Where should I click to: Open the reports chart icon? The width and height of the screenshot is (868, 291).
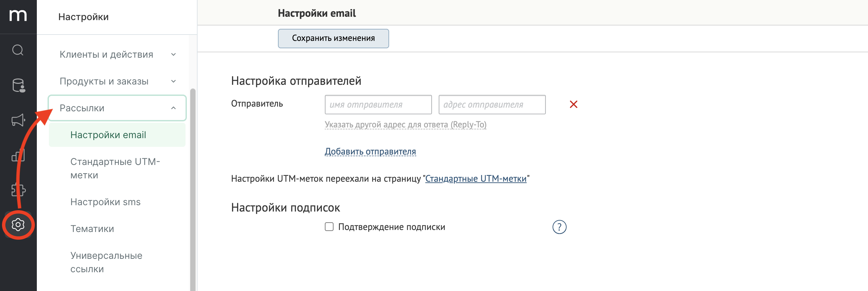coord(18,155)
